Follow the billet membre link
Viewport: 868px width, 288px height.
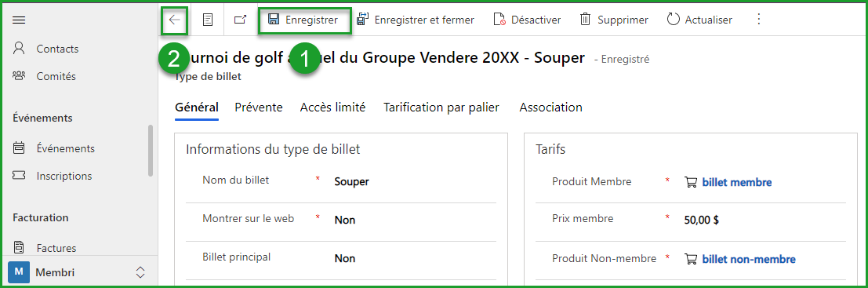point(737,182)
